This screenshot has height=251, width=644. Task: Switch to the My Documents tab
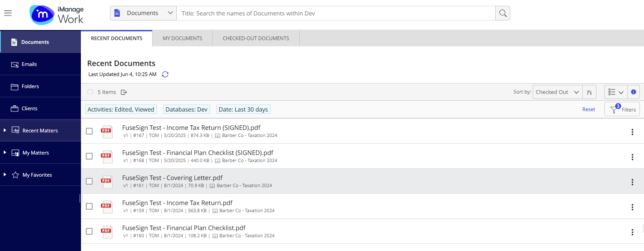(182, 38)
